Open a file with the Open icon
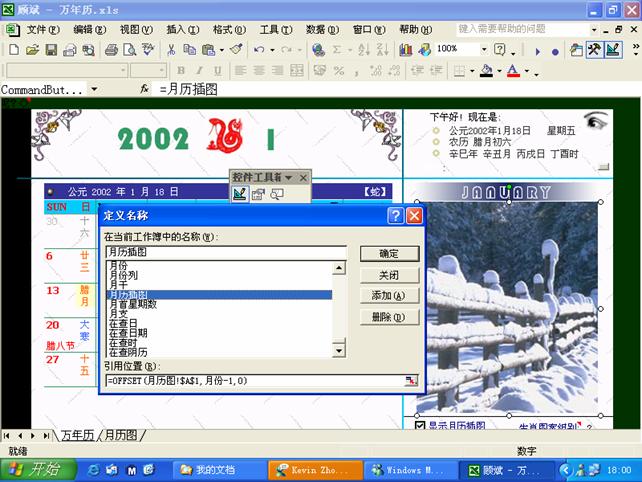 pos(32,50)
